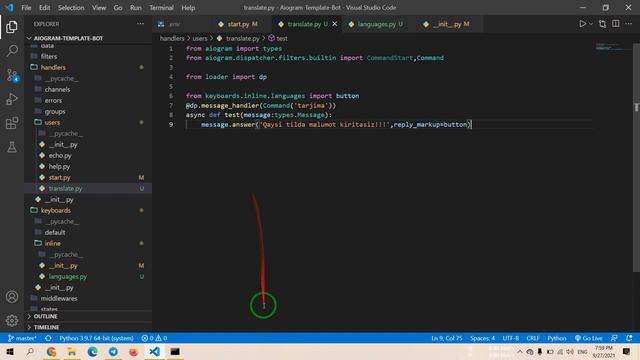Screen dimensions: 640x360
Task: Open the Manage gear icon
Action: pos(12,320)
